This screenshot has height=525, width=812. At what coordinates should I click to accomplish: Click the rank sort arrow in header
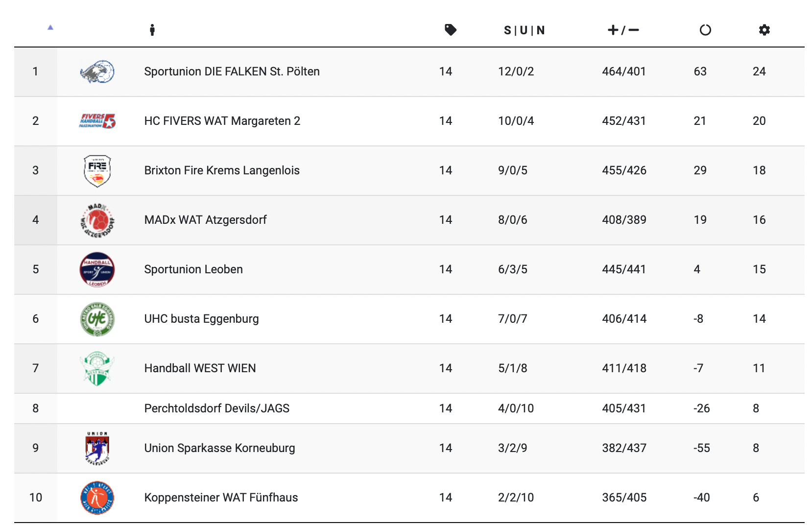click(x=50, y=27)
